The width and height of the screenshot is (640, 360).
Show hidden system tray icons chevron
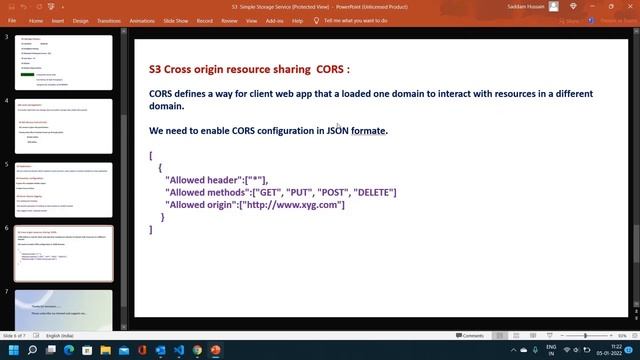pyautogui.click(x=513, y=350)
